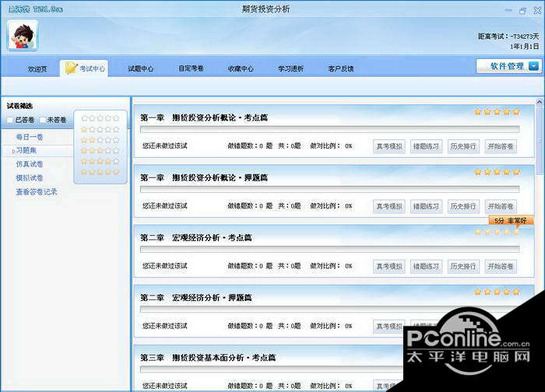Open the 软件管理 dropdown arrow

[x=533, y=66]
